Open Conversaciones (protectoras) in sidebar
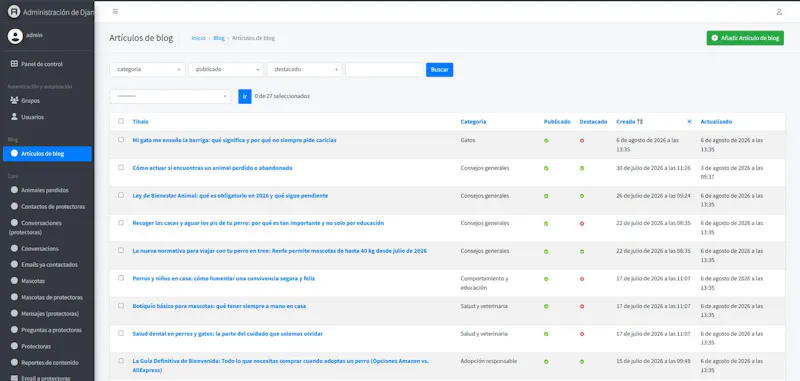 [x=47, y=227]
